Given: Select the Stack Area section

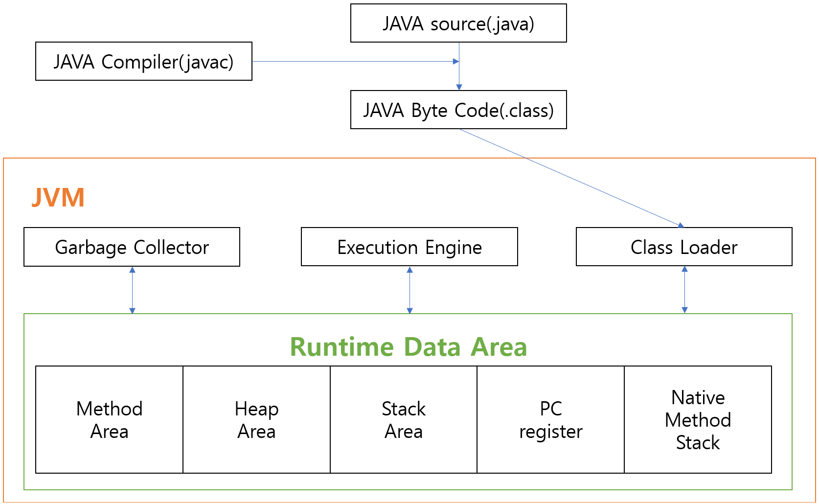Looking at the screenshot, I should 403,420.
